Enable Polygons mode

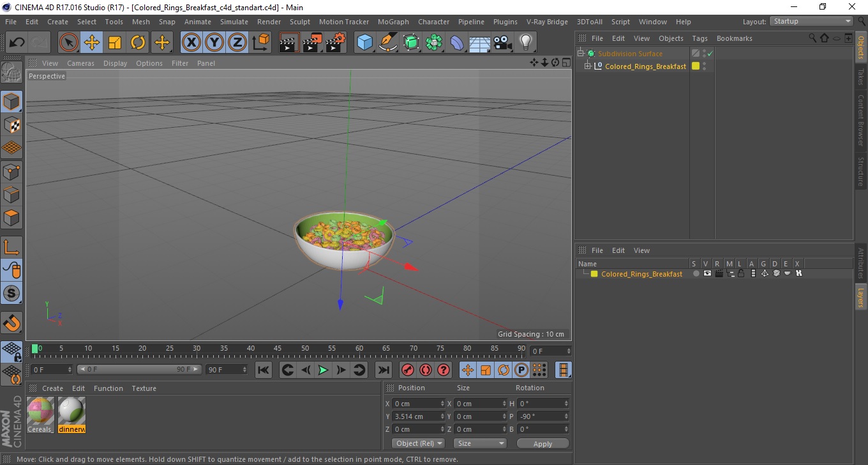click(11, 218)
